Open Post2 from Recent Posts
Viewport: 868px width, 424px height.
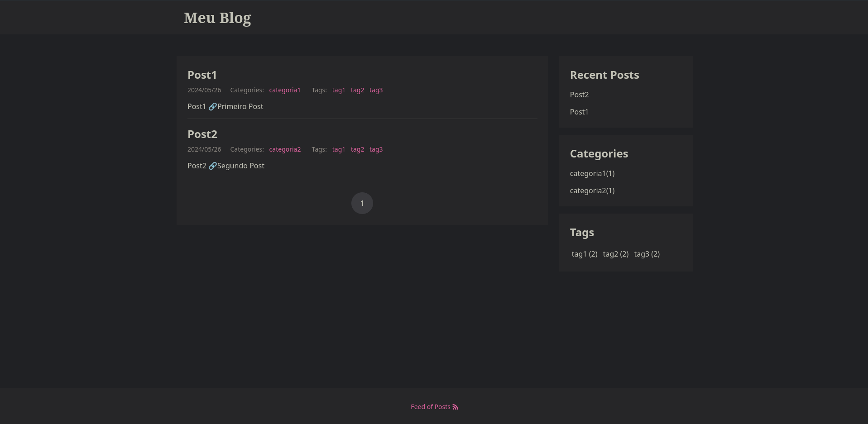pyautogui.click(x=579, y=95)
